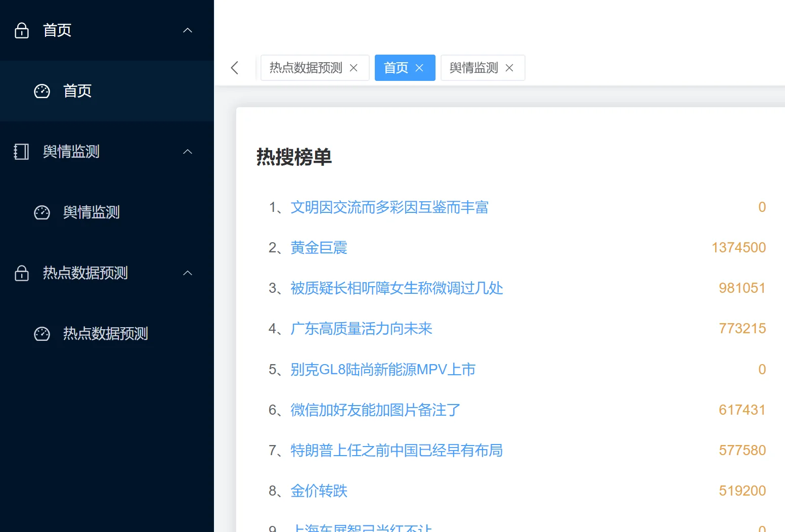Click the gauge icon next to 舆情监测 submenu
This screenshot has width=785, height=532.
(x=42, y=212)
